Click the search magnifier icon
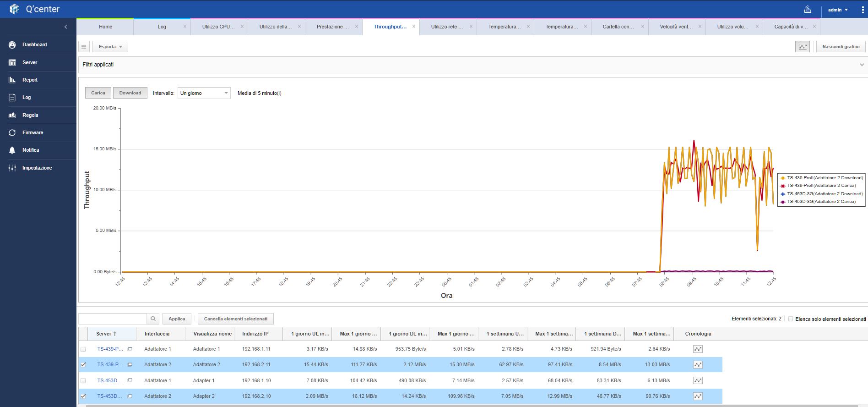This screenshot has height=407, width=868. [153, 319]
